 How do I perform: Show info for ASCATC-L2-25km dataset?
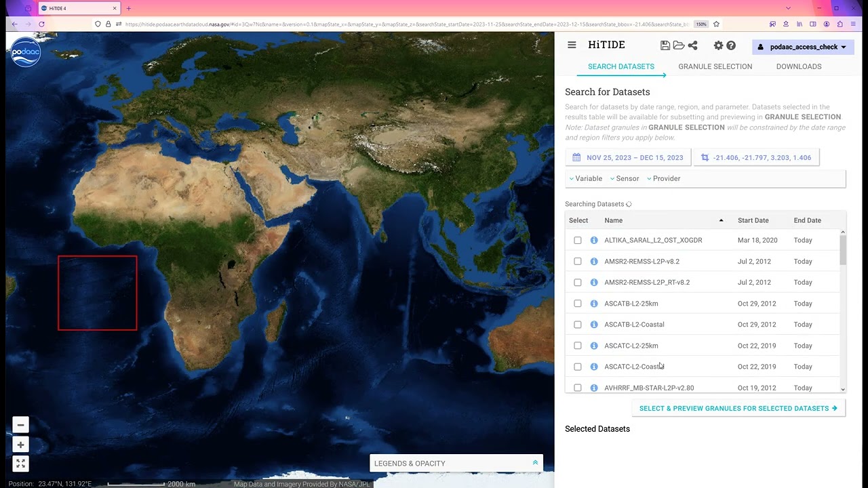point(594,346)
